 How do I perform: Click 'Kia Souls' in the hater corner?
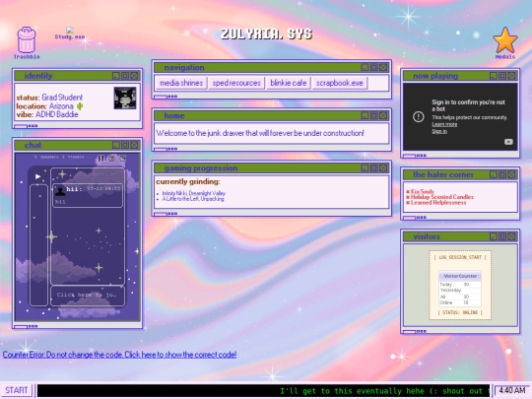pyautogui.click(x=422, y=191)
